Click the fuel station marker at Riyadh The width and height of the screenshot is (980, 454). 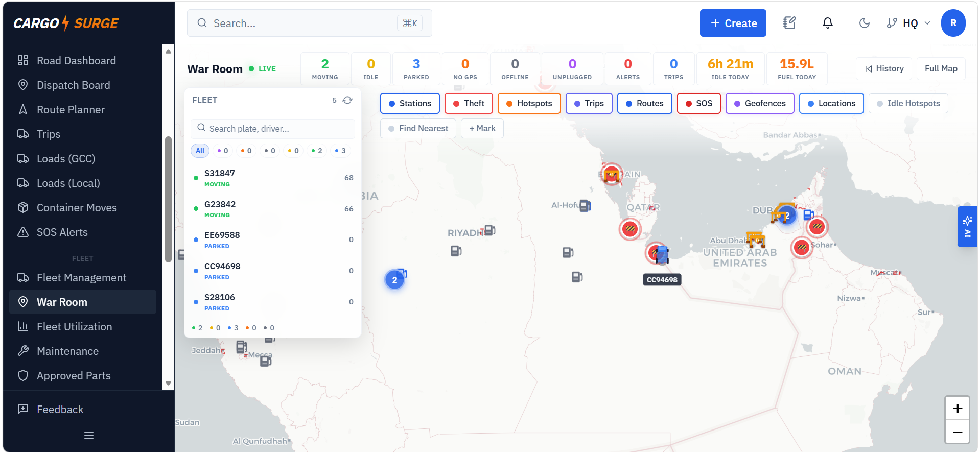[489, 230]
